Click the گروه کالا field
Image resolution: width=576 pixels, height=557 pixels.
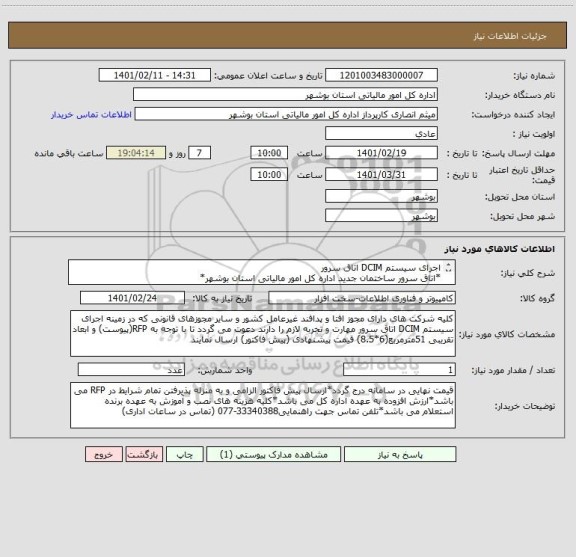click(362, 298)
